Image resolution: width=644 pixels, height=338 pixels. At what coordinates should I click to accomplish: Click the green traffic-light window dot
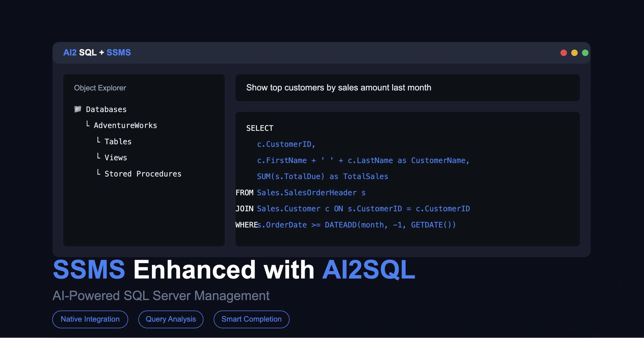[x=586, y=52]
